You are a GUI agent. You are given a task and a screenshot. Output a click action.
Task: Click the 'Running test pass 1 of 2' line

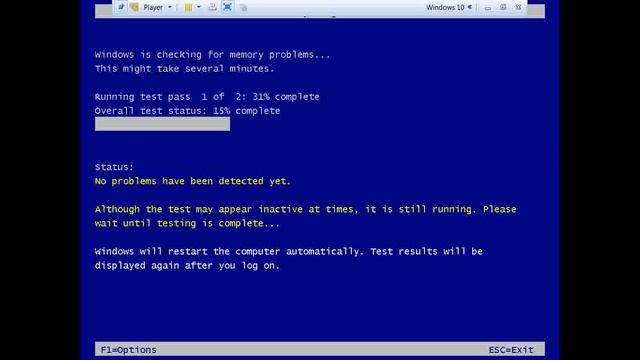point(207,97)
